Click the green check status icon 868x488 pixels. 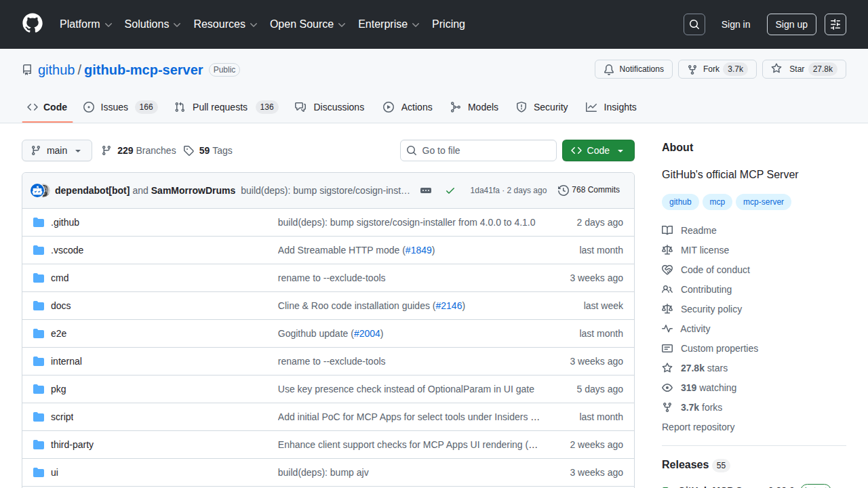450,190
